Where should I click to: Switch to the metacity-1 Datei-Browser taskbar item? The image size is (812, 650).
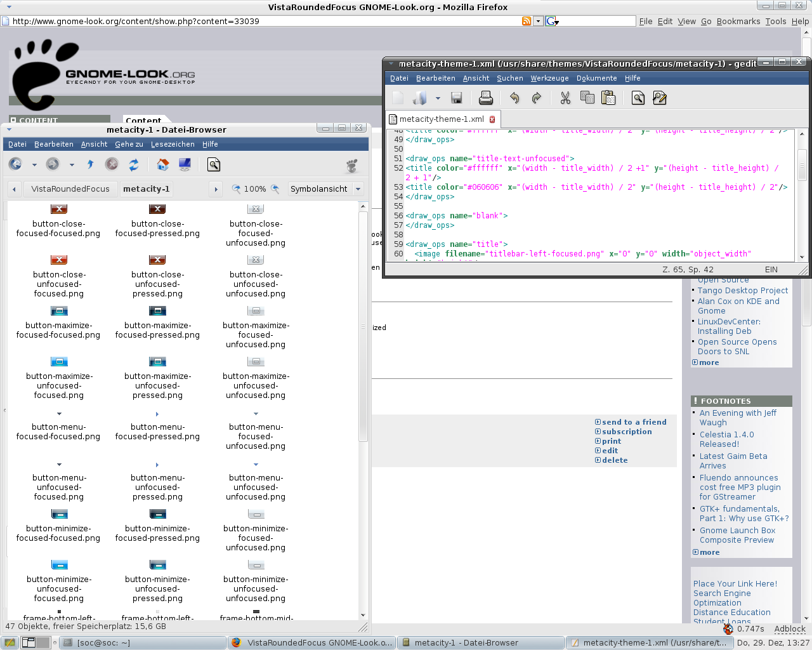click(x=481, y=643)
